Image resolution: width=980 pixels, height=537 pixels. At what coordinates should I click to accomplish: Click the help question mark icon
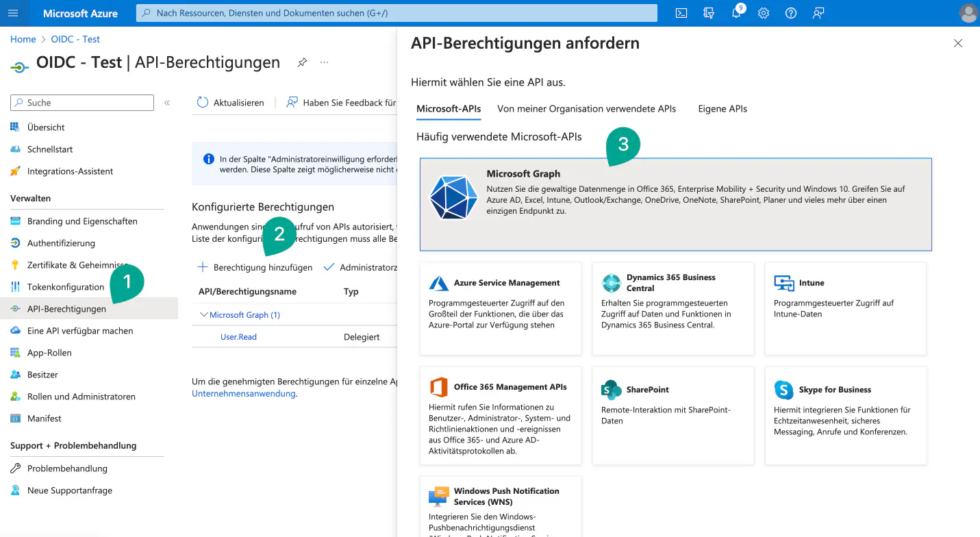pyautogui.click(x=791, y=13)
